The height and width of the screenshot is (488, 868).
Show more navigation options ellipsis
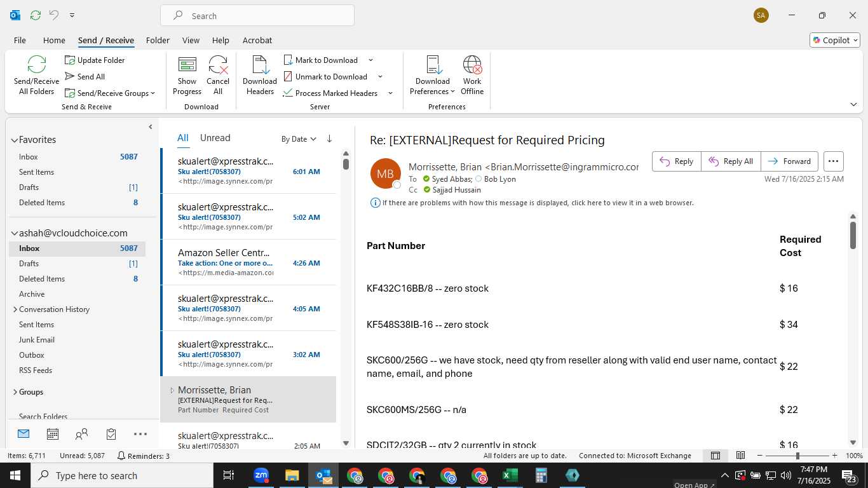[x=140, y=434]
